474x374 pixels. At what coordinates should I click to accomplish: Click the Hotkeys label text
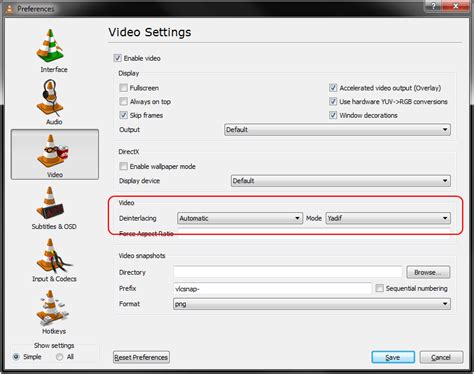click(x=54, y=331)
